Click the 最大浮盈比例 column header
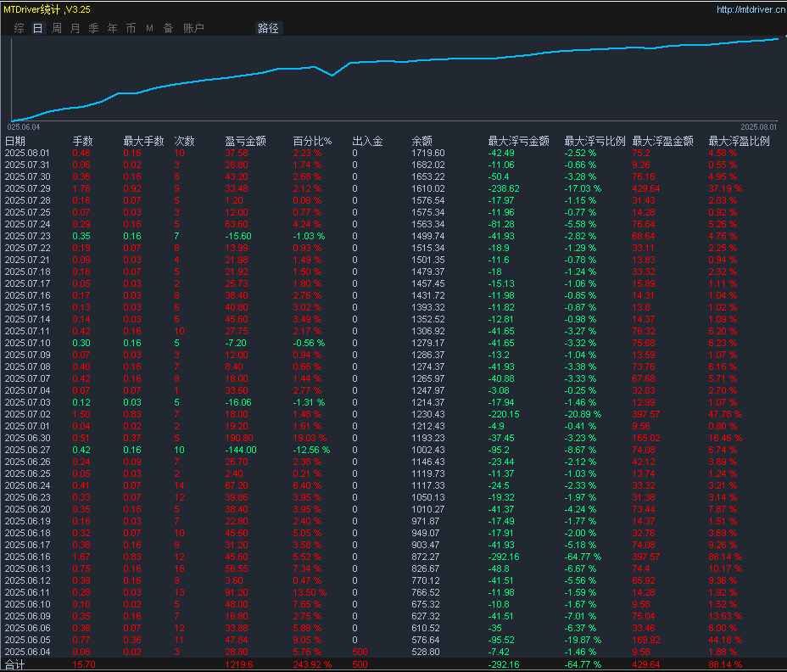This screenshot has height=672, width=787. [x=739, y=141]
